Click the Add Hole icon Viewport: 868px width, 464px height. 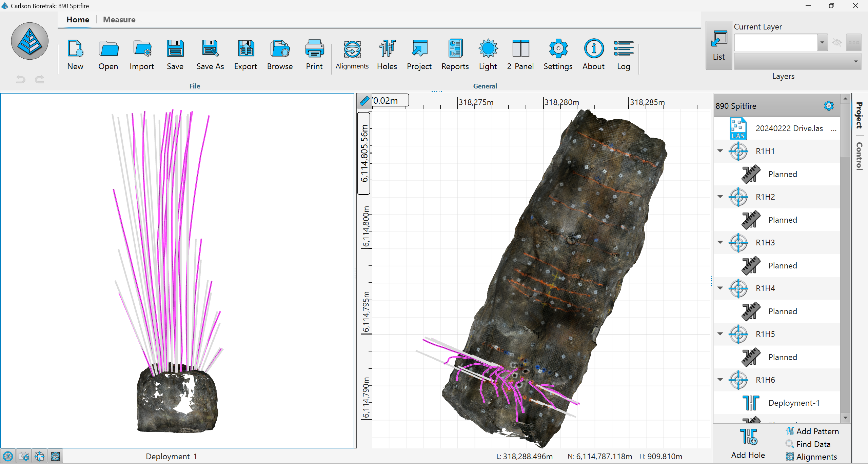tap(748, 437)
